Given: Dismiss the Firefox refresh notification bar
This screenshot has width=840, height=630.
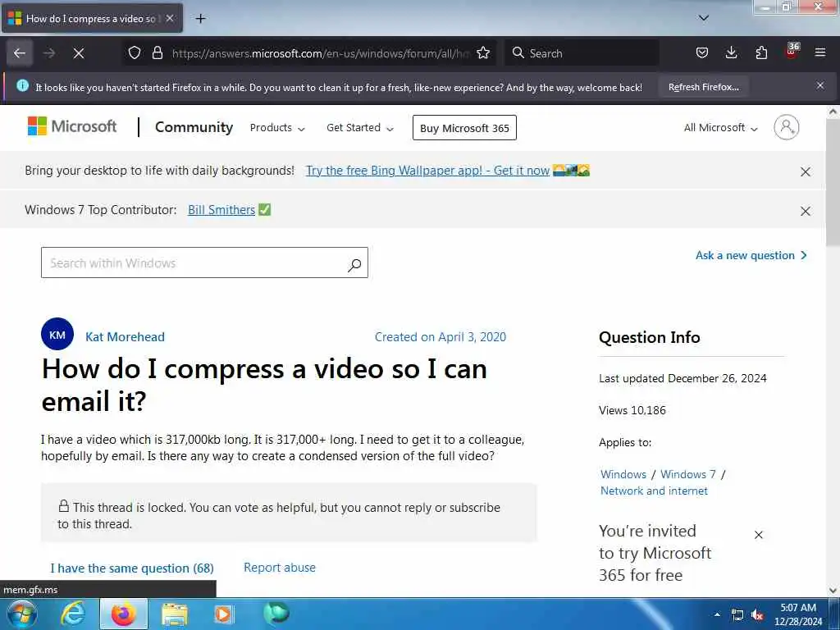Looking at the screenshot, I should [820, 85].
